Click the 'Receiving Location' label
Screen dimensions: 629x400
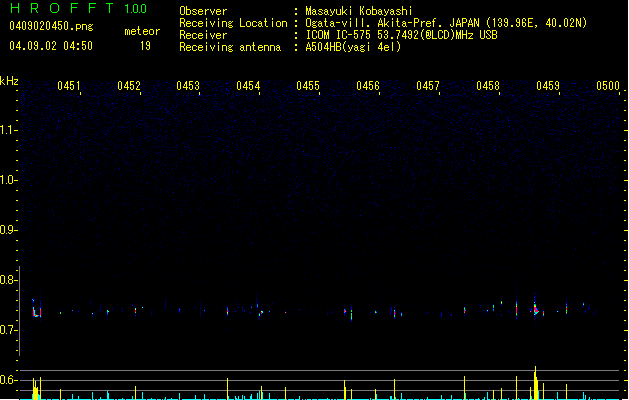(233, 23)
